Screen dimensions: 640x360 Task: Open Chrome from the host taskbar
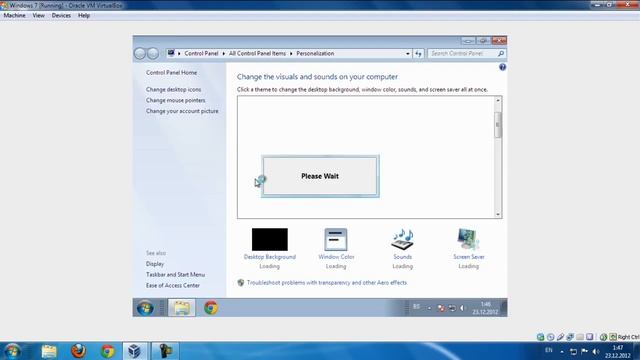point(107,351)
